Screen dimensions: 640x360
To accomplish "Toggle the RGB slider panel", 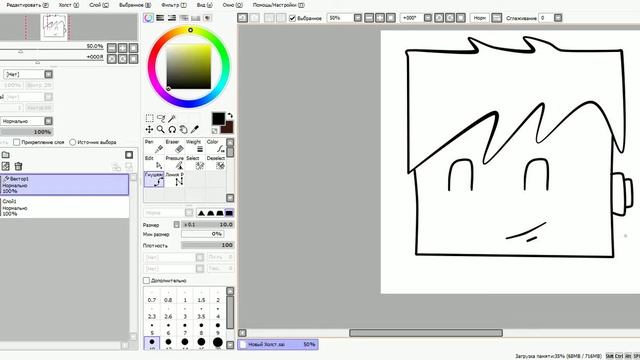I will click(x=160, y=18).
